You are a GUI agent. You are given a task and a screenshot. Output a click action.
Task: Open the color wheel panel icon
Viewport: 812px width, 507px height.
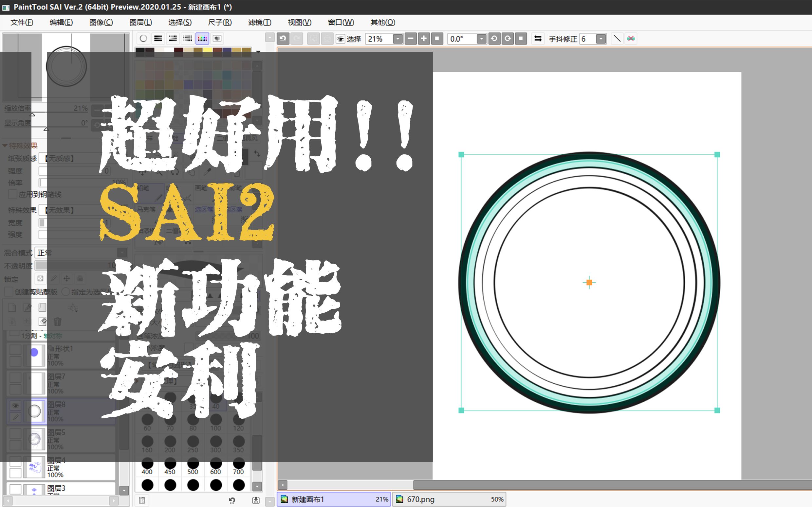coord(143,38)
